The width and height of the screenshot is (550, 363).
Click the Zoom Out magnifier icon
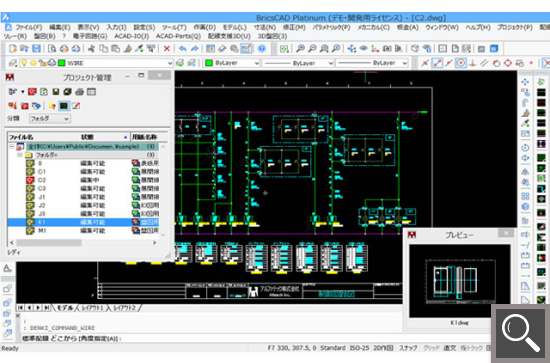[312, 48]
